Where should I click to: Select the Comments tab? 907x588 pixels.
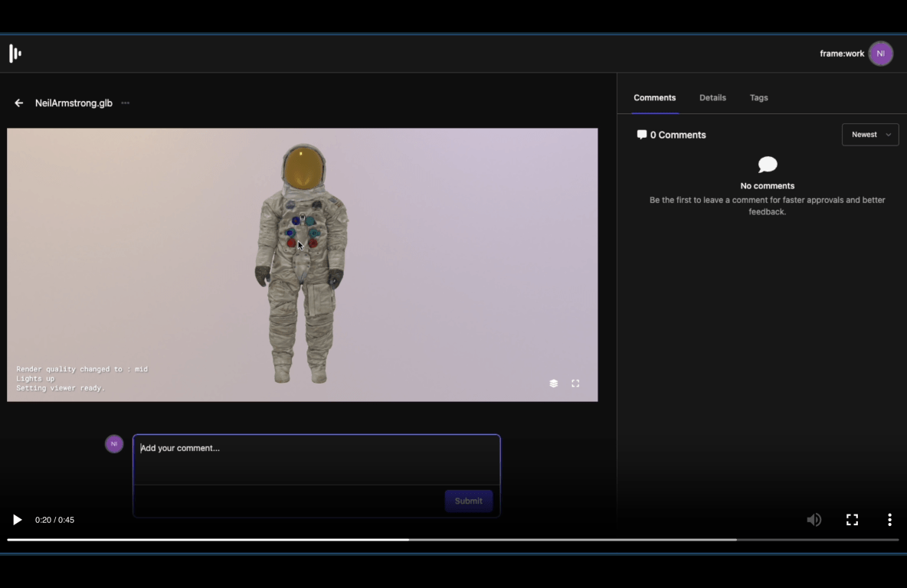pyautogui.click(x=654, y=98)
